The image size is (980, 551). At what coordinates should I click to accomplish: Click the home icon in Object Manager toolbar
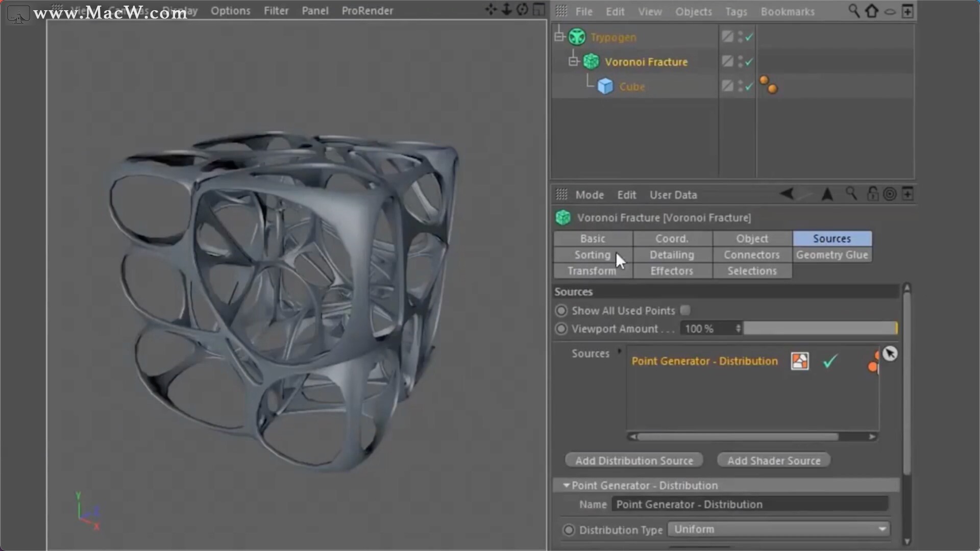872,11
